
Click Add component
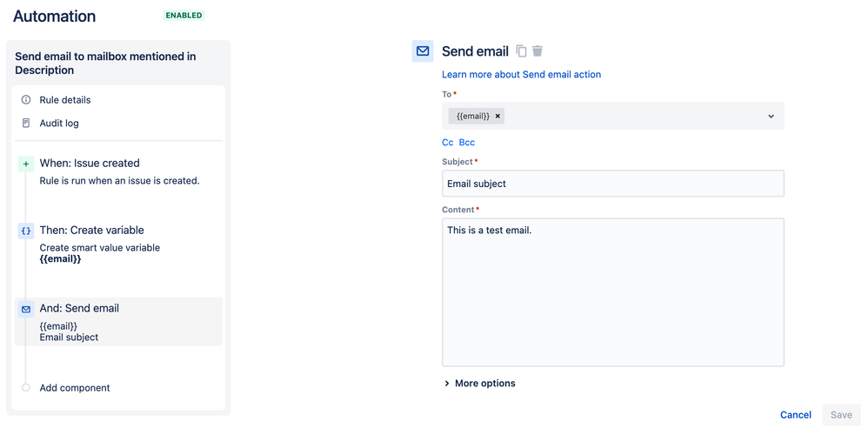[75, 387]
